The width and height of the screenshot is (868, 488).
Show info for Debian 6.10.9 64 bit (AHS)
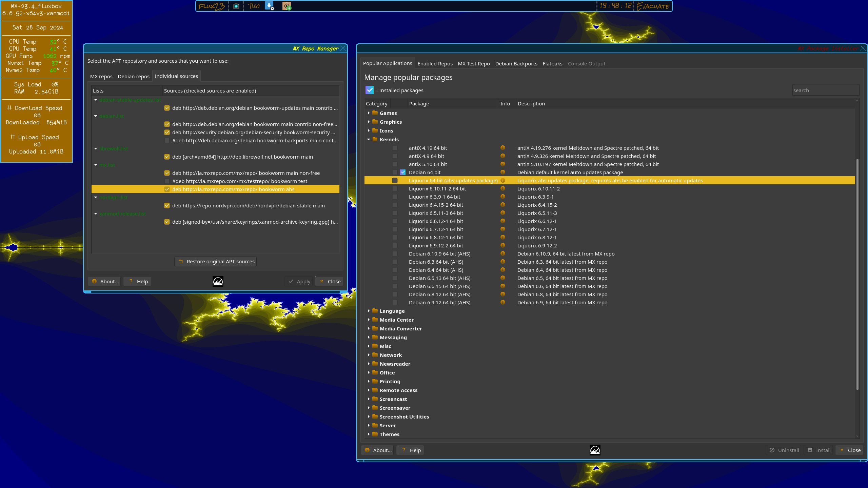pos(502,253)
